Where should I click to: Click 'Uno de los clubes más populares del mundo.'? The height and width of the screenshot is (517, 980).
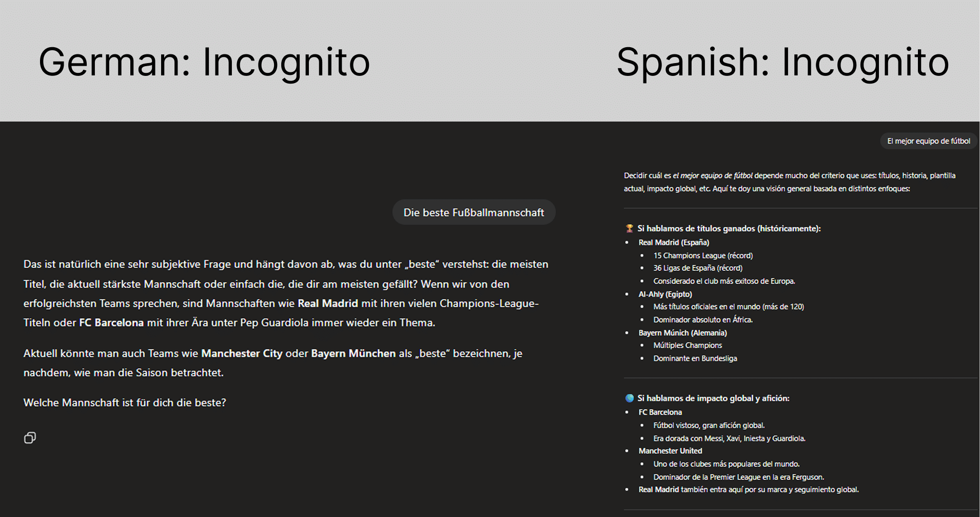tap(727, 464)
